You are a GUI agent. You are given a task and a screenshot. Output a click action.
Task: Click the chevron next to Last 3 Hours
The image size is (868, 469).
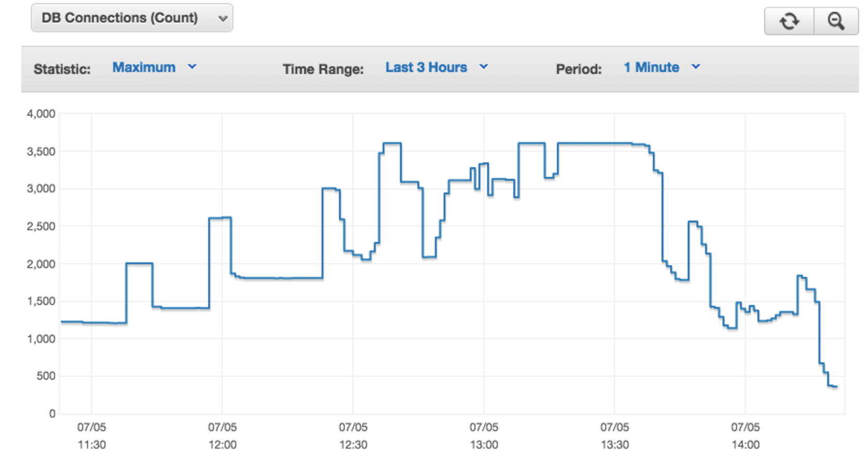pos(484,67)
